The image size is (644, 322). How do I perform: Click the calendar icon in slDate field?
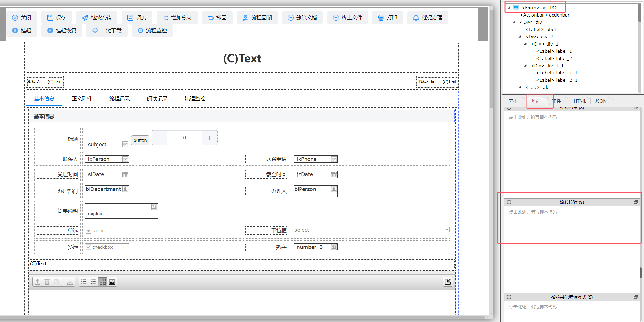125,174
